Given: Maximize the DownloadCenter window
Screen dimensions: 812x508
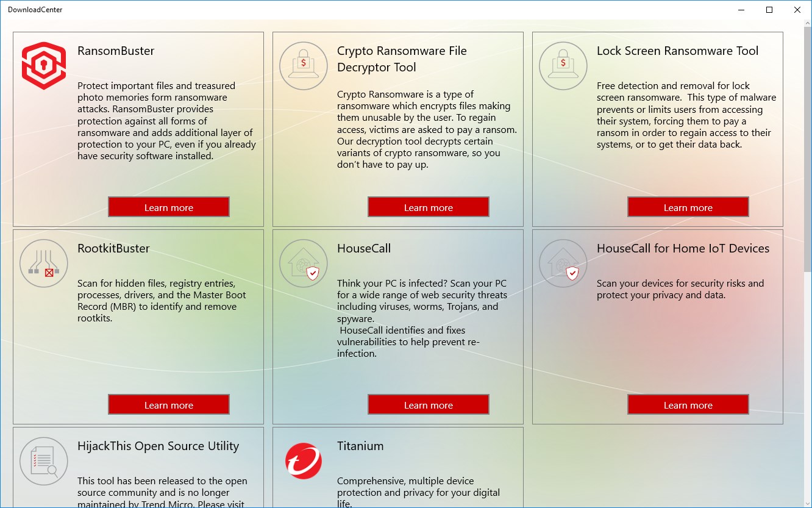Looking at the screenshot, I should pos(769,10).
